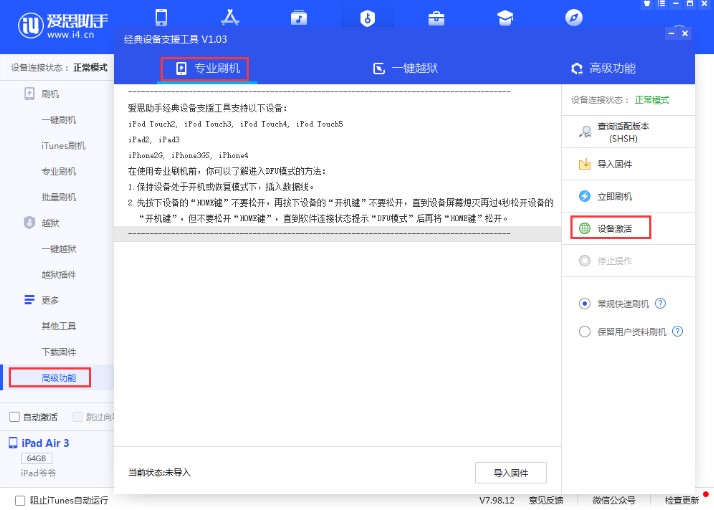
Task: Check 阻止iTunes自动运行 option
Action: coord(20,500)
